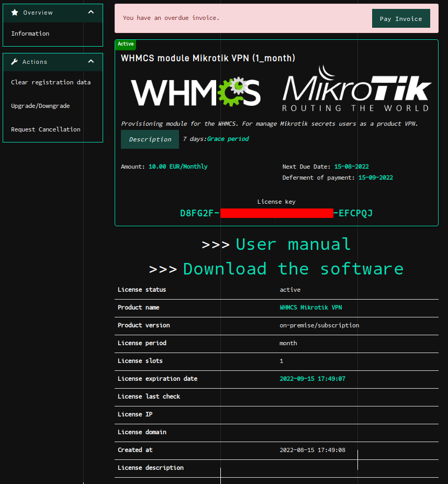Click the Overview panel heading text

38,13
